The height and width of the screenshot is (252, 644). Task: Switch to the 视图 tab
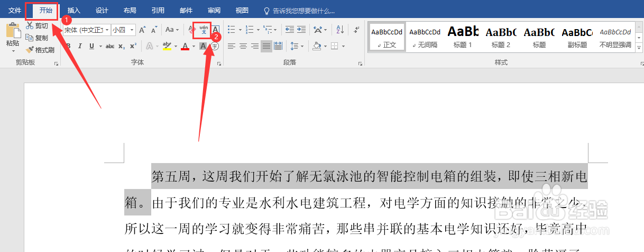point(242,11)
